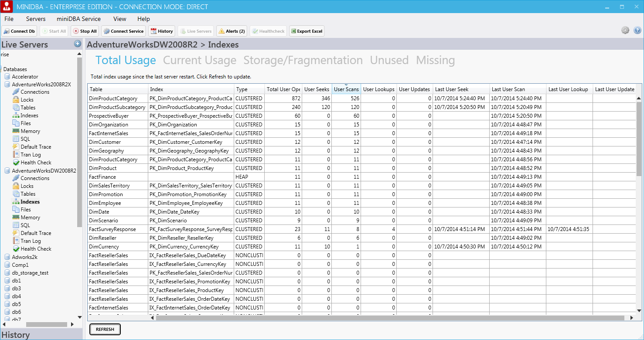Click Default Trace icon under AdventureWorks2008R2X

[x=16, y=147]
